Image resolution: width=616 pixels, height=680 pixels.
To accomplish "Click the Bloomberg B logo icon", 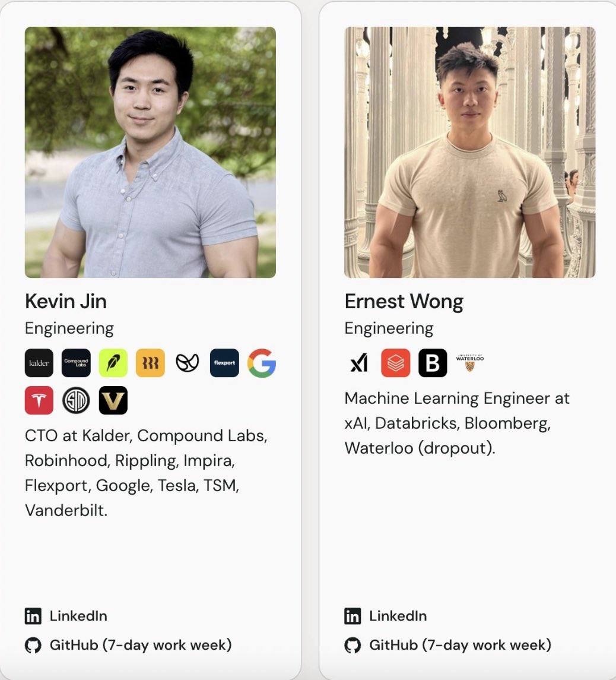I will [x=433, y=363].
